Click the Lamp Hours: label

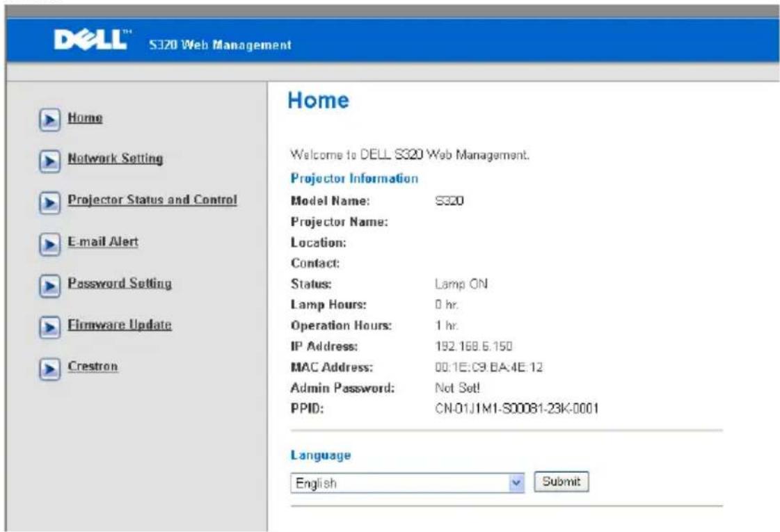328,305
